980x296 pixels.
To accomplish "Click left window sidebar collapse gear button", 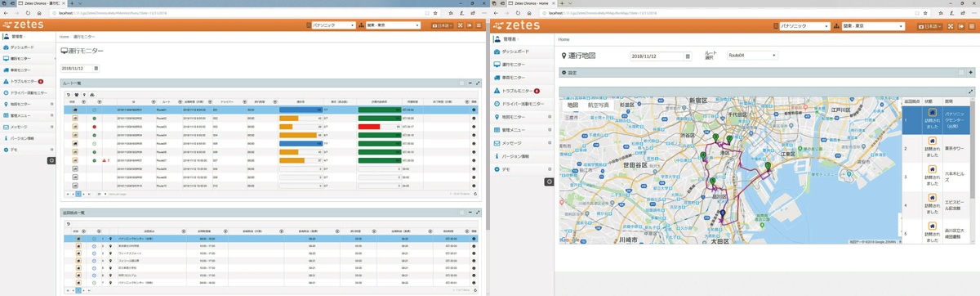I will coord(51,161).
